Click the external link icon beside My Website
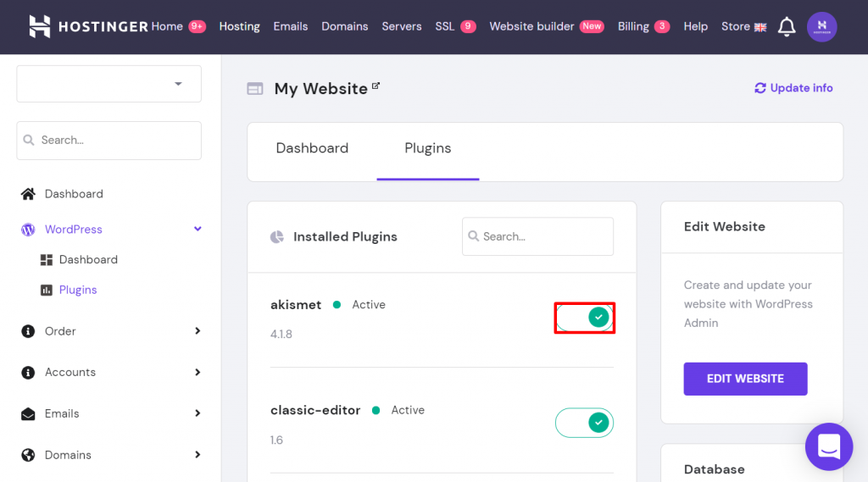 pyautogui.click(x=376, y=86)
